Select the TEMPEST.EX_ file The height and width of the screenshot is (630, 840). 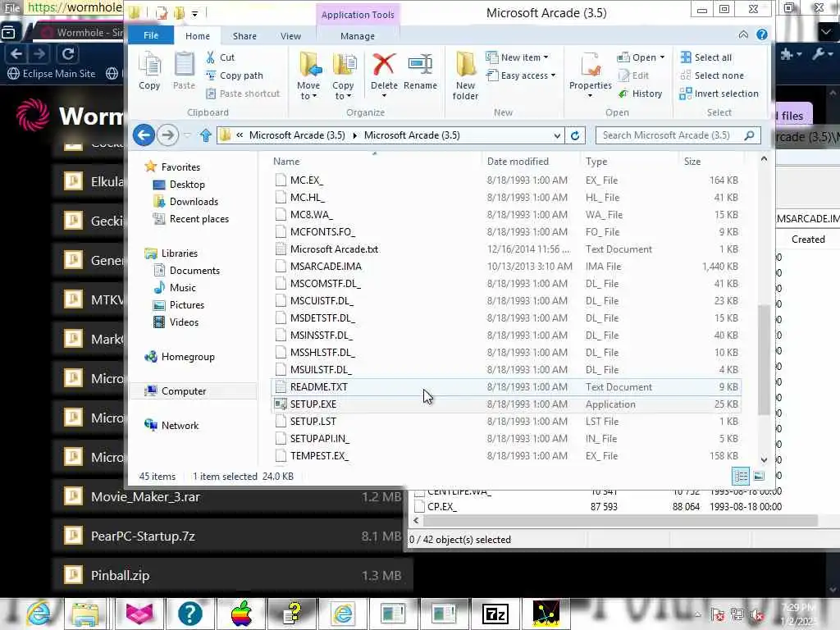506,456
